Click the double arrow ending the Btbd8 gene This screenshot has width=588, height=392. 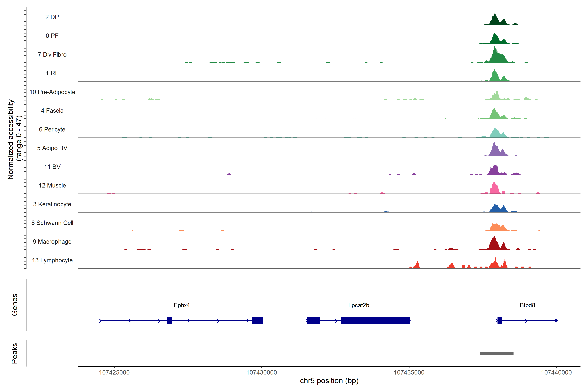(x=556, y=320)
